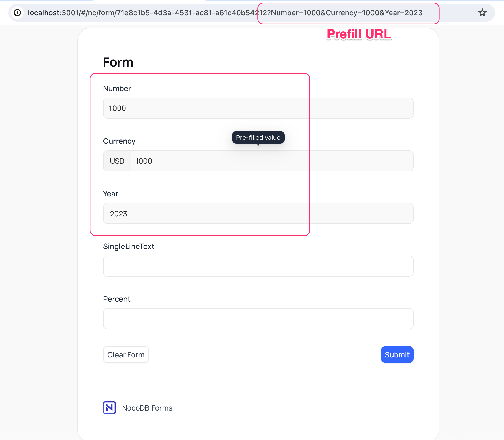Bookmark the page via the star icon
The image size is (504, 440).
[482, 12]
